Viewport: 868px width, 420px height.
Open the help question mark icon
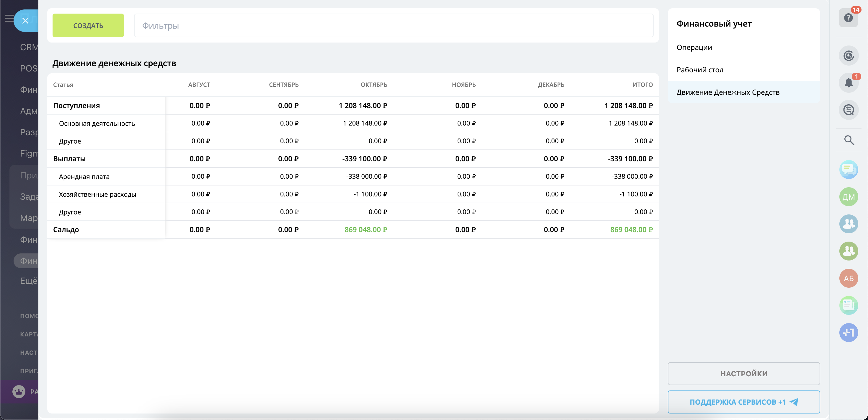(848, 17)
